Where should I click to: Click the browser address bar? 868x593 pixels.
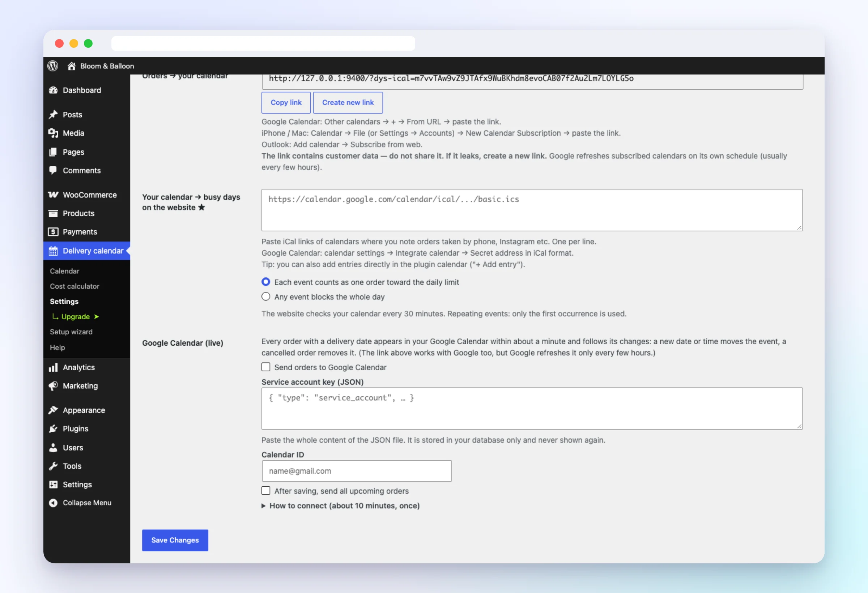(x=263, y=43)
